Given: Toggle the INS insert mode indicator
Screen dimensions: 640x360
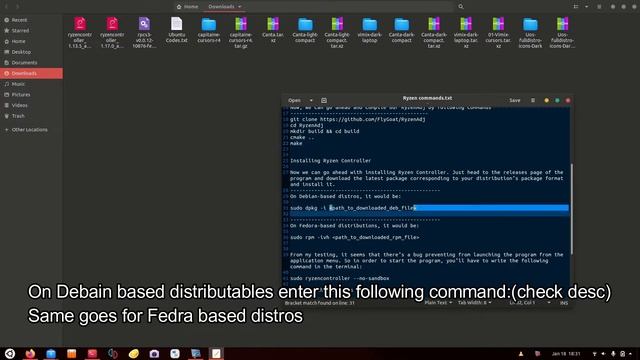Looking at the screenshot, I should click(x=564, y=303).
